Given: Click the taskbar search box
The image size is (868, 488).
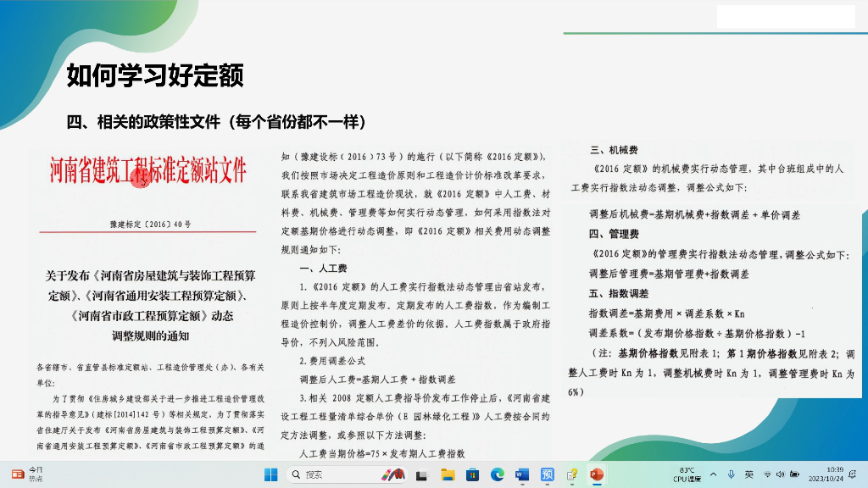Looking at the screenshot, I should click(347, 474).
